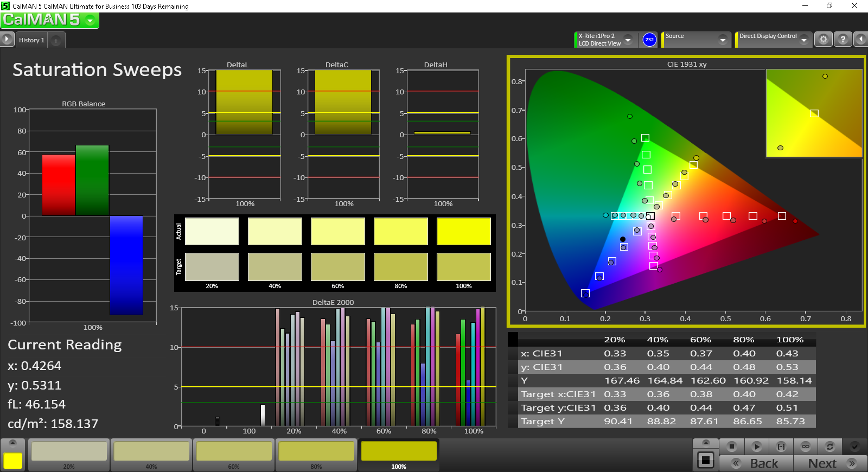Screen dimensions: 868x472
Task: Expand the left side panel arrow
Action: click(x=7, y=39)
